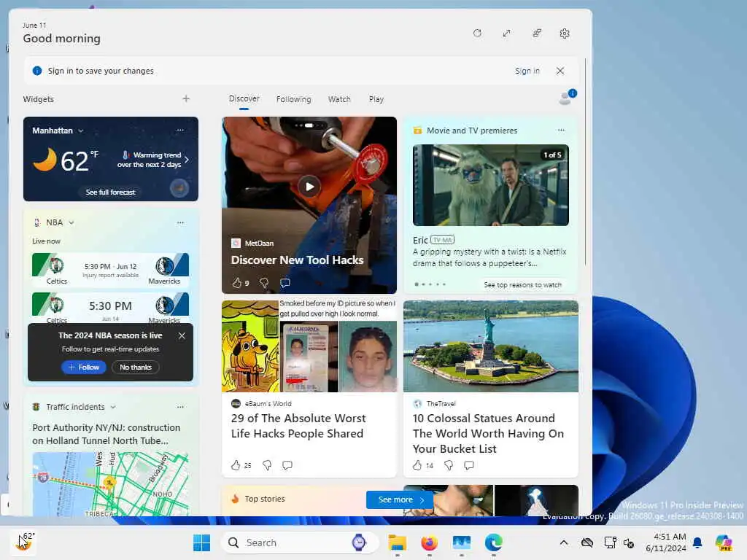Open the feed personalization icon in the header
The height and width of the screenshot is (560, 747).
point(536,34)
